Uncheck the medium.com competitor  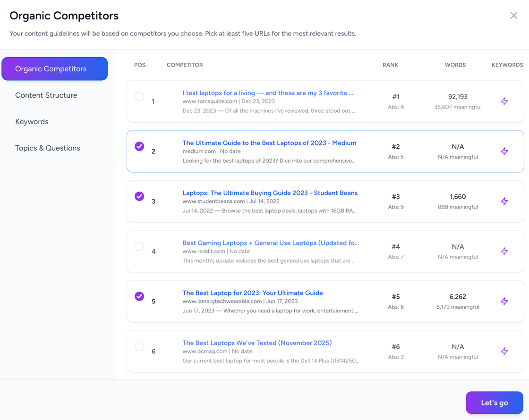[139, 146]
